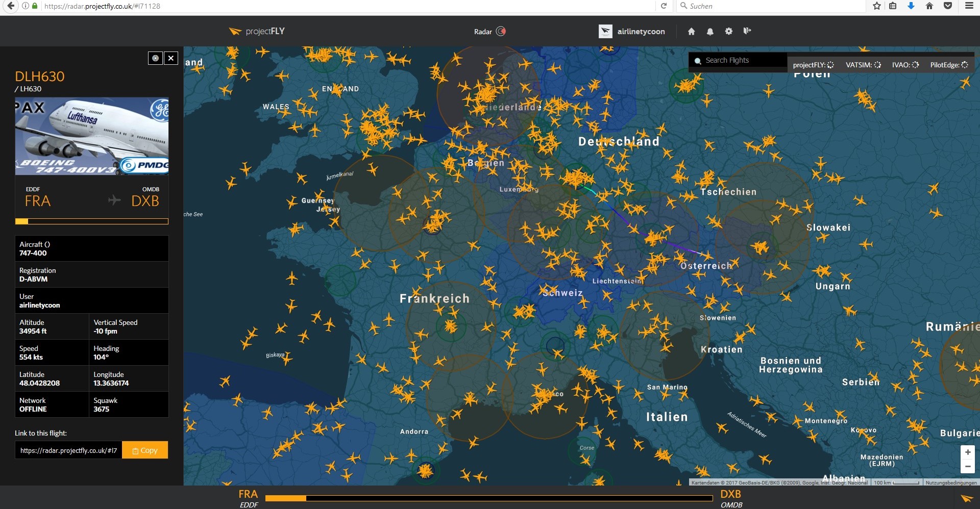The image size is (980, 509).
Task: Click the projectFLY logo
Action: [x=257, y=31]
